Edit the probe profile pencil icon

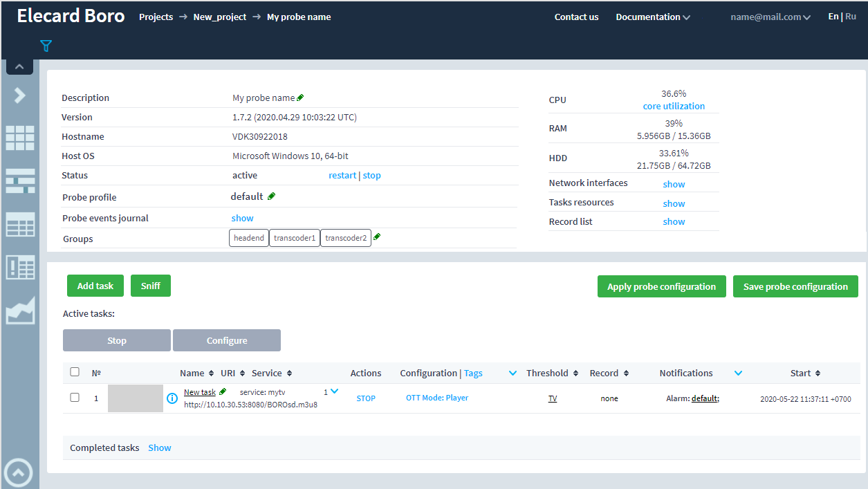pyautogui.click(x=271, y=196)
